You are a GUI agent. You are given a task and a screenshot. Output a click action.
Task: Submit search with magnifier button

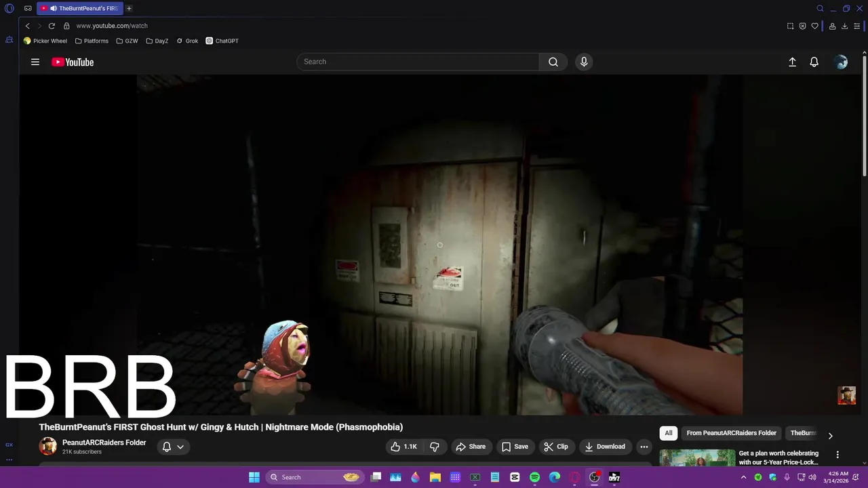tap(553, 62)
